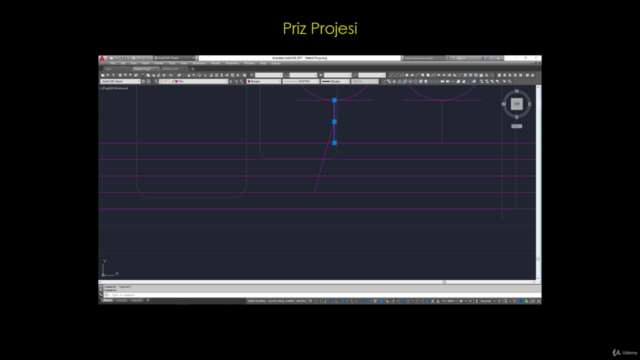This screenshot has height=360, width=640.
Task: Click the top blue grip of selected line
Action: point(334,100)
